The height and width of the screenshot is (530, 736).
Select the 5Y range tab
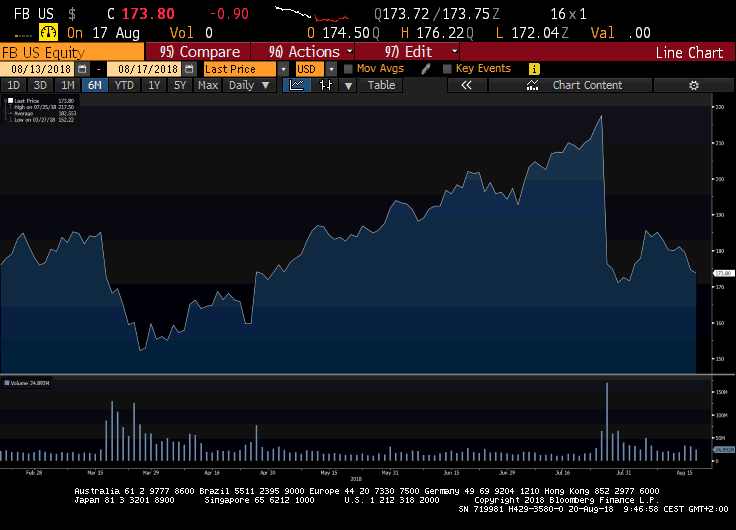(x=180, y=85)
